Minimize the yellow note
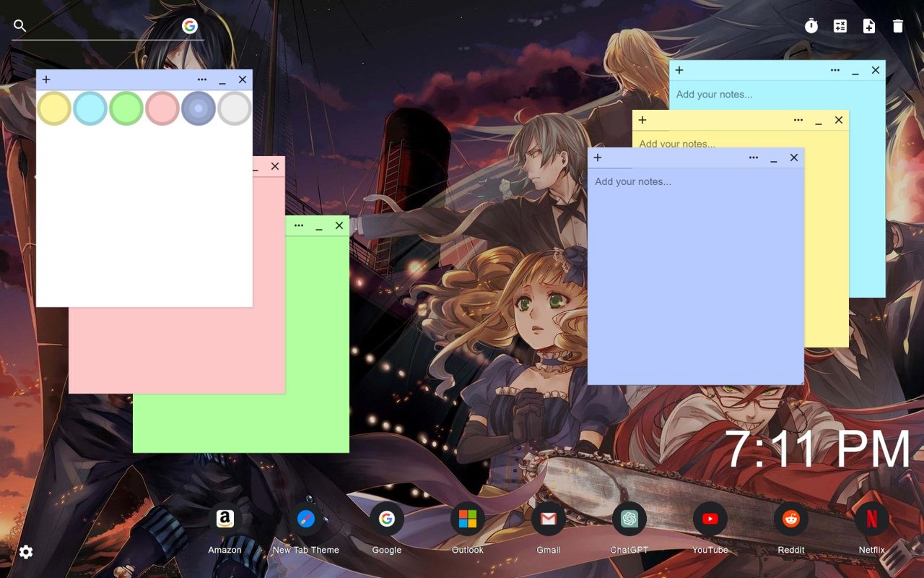Screen dimensions: 924x578 (819, 121)
